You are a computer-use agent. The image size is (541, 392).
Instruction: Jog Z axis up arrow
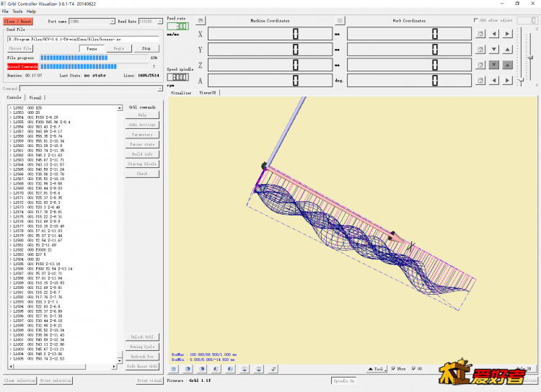point(507,65)
